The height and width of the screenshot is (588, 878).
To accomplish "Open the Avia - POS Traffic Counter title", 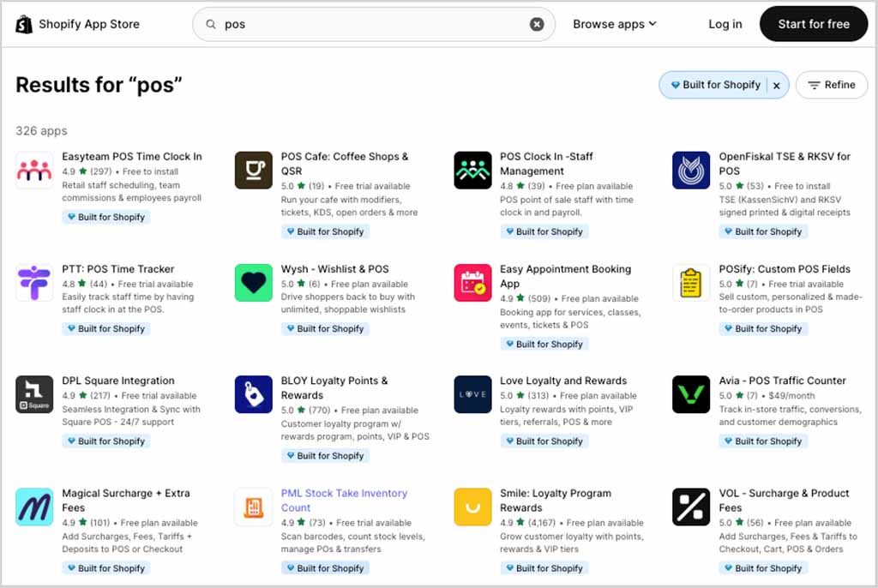I will tap(782, 381).
